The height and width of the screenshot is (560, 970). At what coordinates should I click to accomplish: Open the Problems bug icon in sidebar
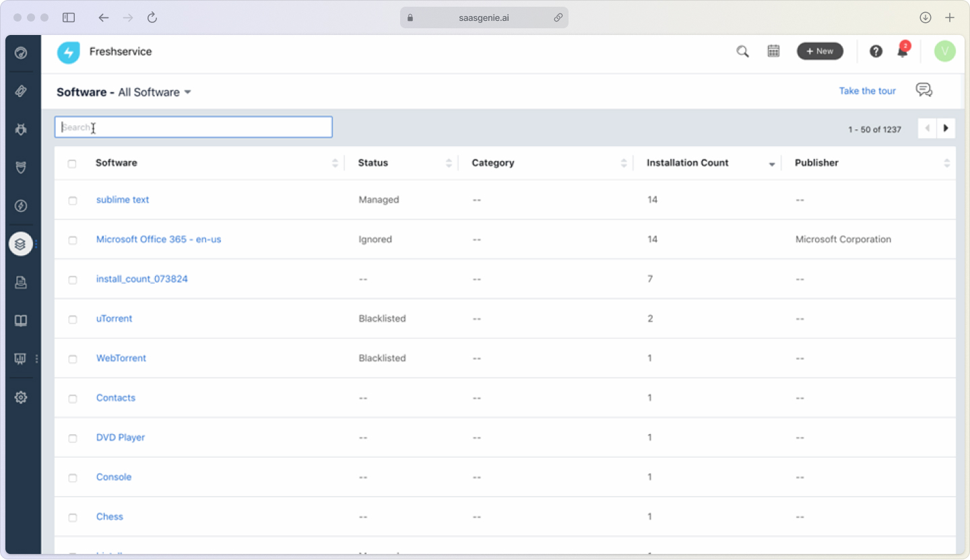point(21,129)
